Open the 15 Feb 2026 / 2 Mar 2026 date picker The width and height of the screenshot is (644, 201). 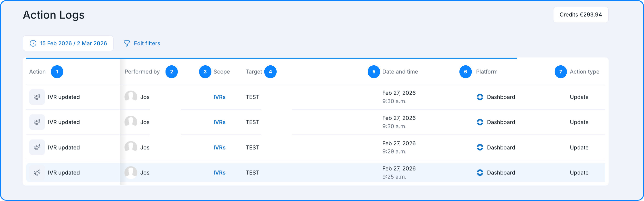(73, 43)
